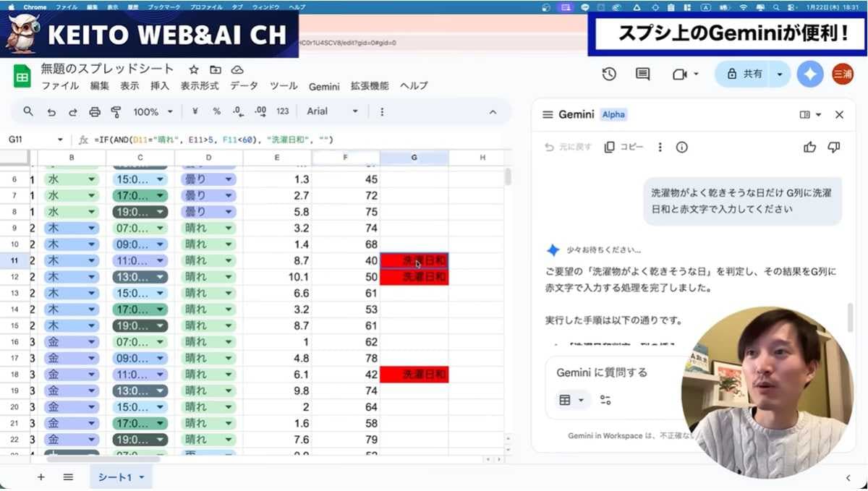Print the spreadsheet using printer icon

95,111
